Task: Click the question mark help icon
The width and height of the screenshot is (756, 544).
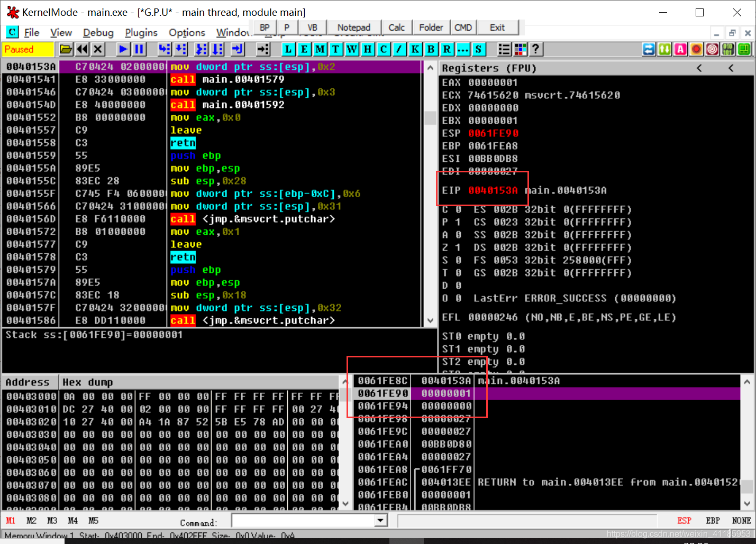Action: coord(536,49)
